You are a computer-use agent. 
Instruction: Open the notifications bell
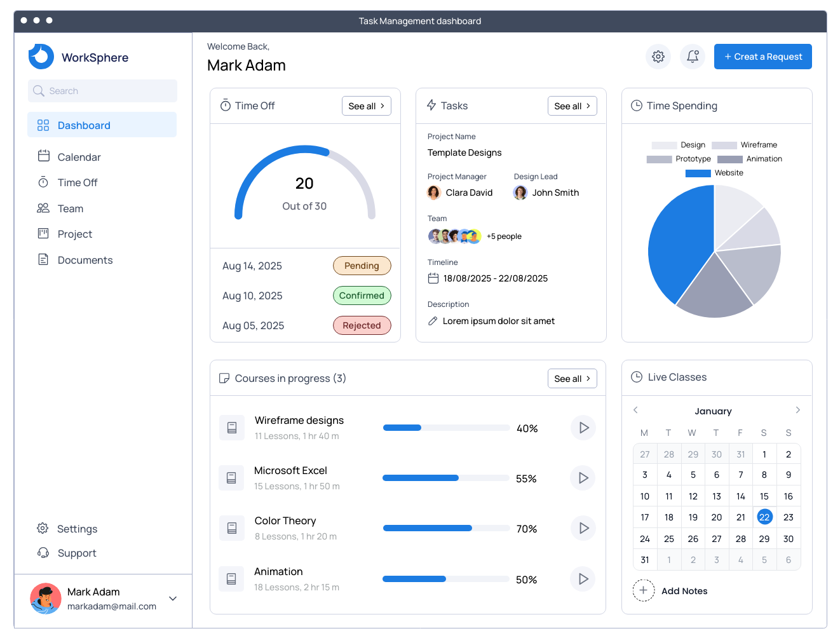point(693,57)
